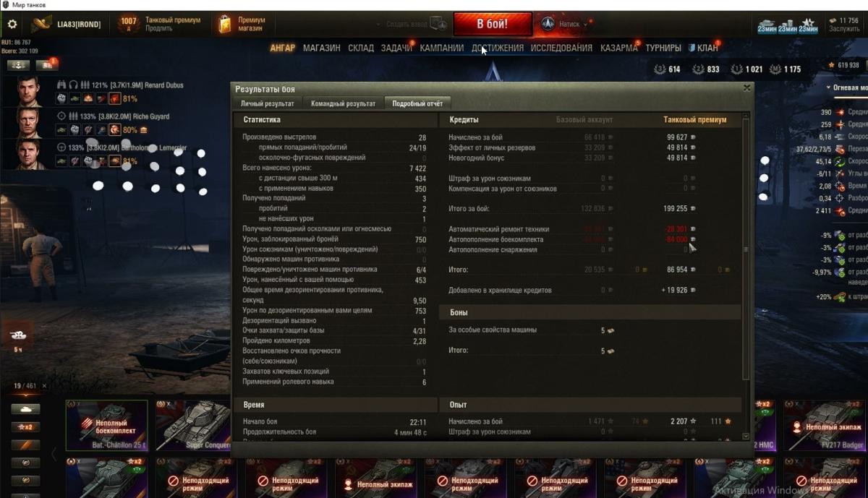Click the clan shield icon beside КЛАН

pyautogui.click(x=692, y=48)
